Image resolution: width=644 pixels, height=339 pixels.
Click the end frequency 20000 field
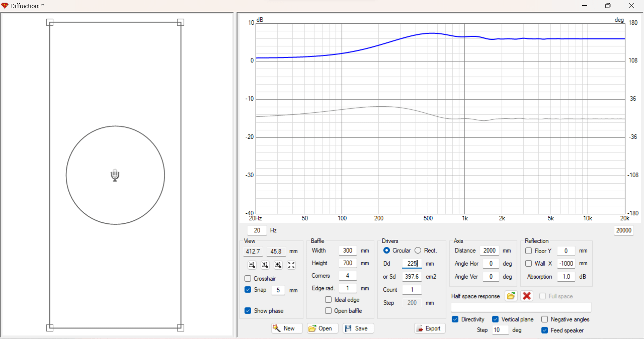624,230
